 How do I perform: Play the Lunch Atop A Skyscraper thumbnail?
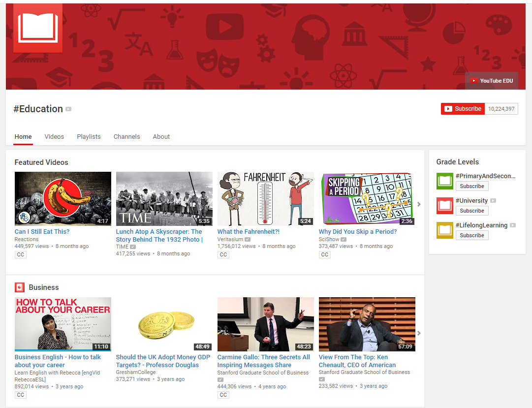tap(164, 198)
